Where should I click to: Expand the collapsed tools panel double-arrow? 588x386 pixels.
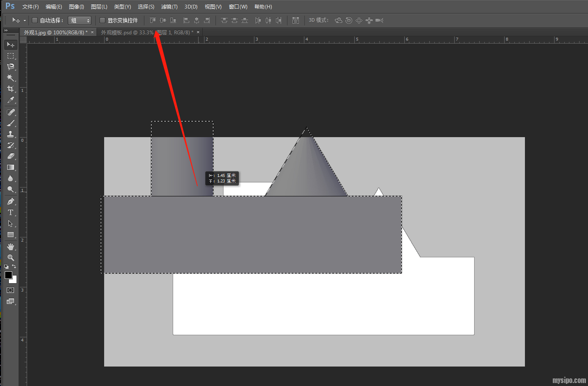tap(6, 30)
